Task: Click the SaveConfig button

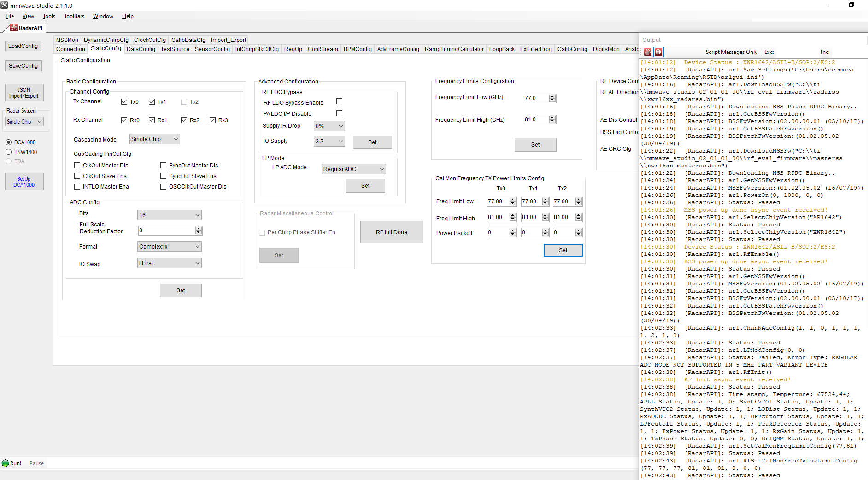Action: tap(23, 65)
